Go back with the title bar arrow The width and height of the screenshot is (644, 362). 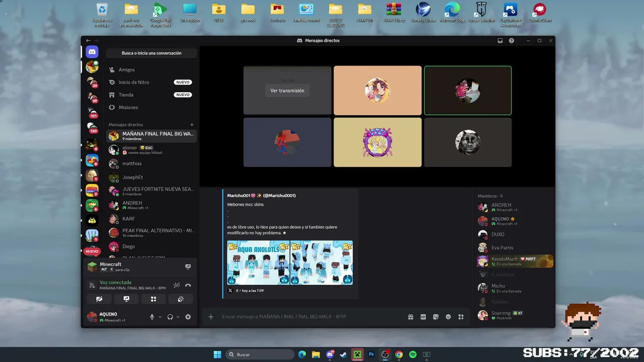coord(89,40)
